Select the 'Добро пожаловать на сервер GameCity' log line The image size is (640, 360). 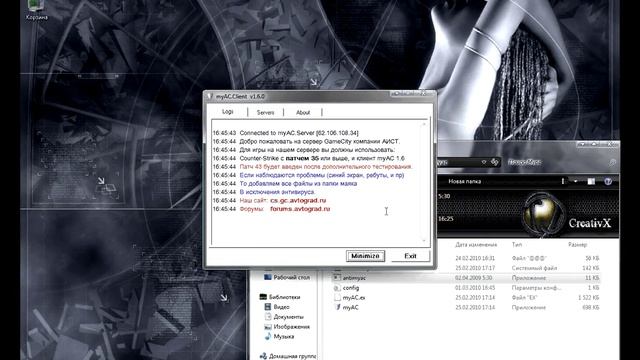306,142
